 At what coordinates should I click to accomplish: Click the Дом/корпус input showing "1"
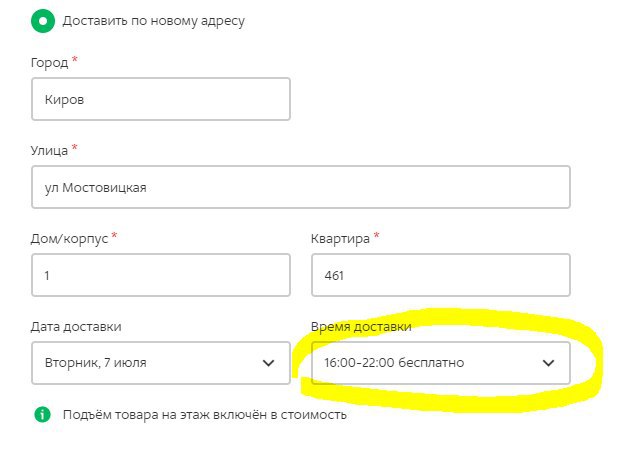coord(160,275)
